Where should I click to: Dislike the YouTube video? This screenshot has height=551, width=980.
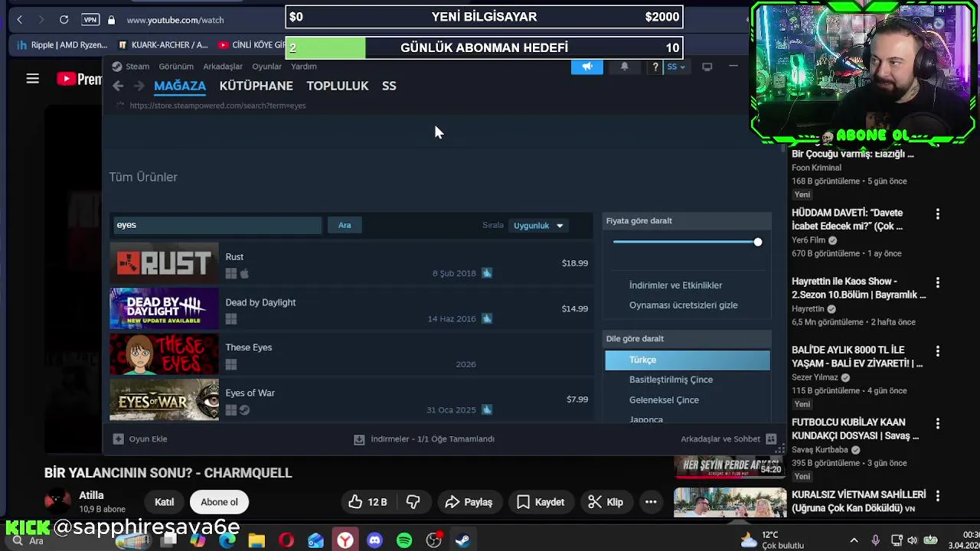413,502
